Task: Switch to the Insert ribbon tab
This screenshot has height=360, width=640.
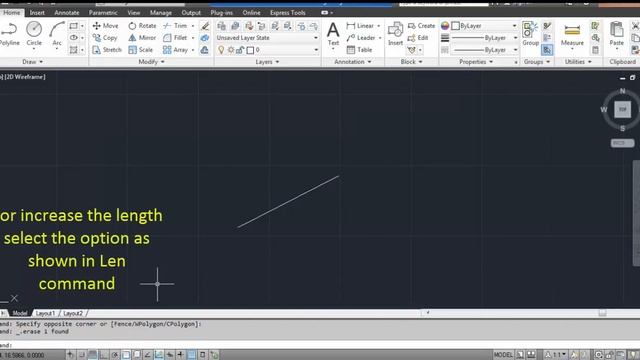Action: coord(37,13)
